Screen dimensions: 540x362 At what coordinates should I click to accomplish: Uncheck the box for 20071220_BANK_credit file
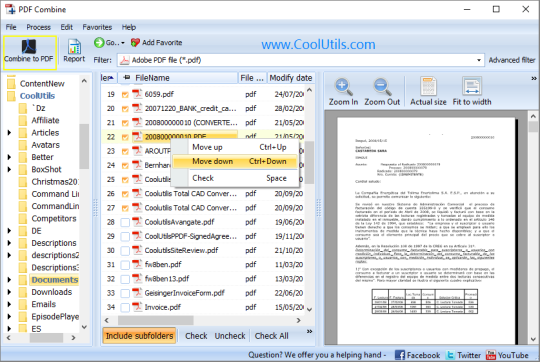(x=125, y=109)
